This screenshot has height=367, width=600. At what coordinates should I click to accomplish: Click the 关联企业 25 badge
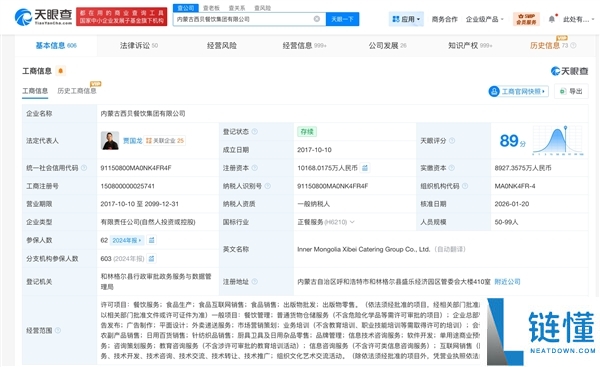pos(165,141)
